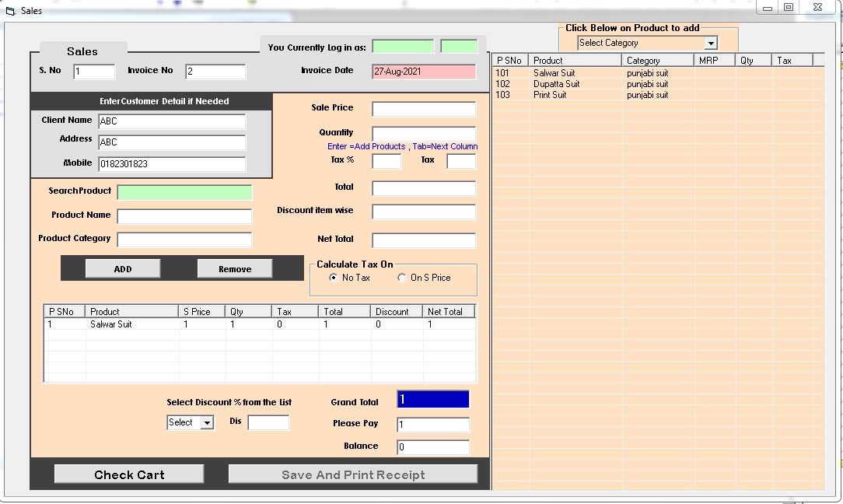Viewport: 843px width, 504px height.
Task: Click Save And Print Receipt
Action: [353, 474]
